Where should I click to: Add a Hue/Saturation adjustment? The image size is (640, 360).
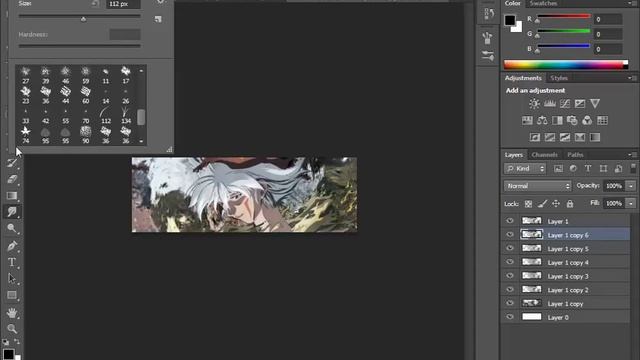[x=527, y=120]
